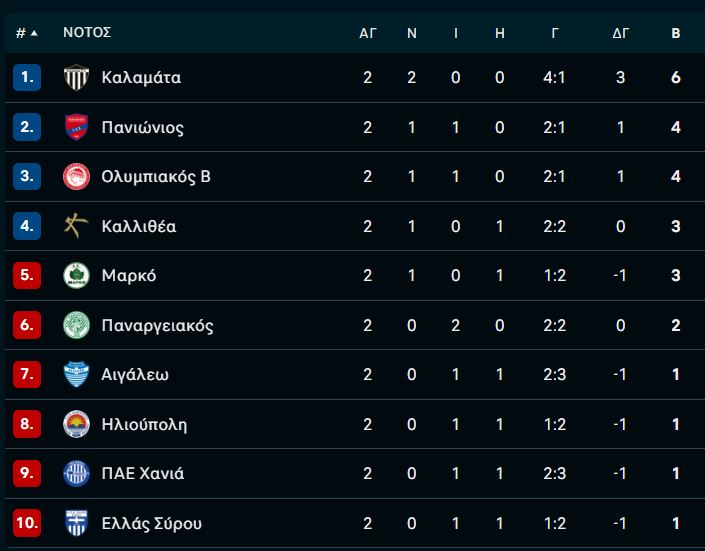Open the Παναργειακός team name link
The height and width of the screenshot is (551, 705).
click(x=157, y=326)
